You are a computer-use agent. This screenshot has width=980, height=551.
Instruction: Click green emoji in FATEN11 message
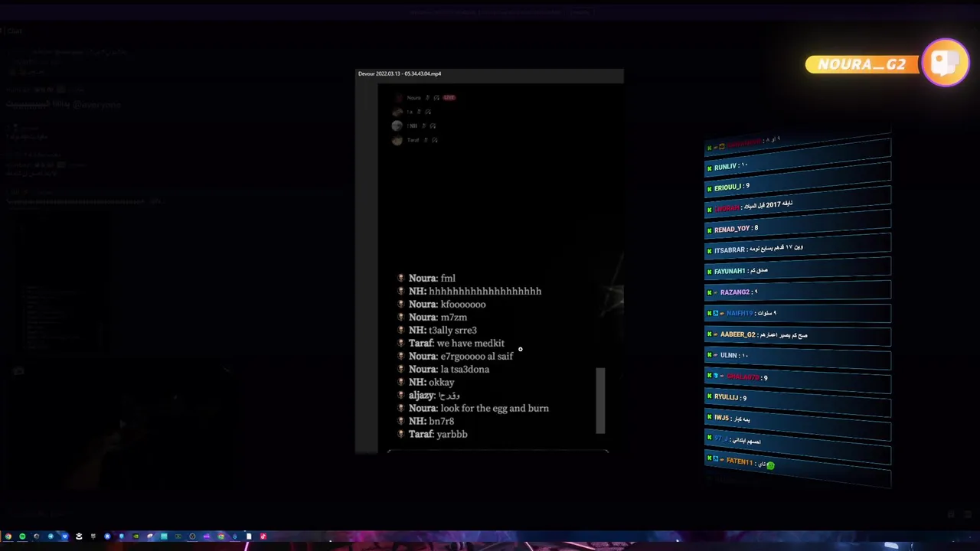point(770,465)
